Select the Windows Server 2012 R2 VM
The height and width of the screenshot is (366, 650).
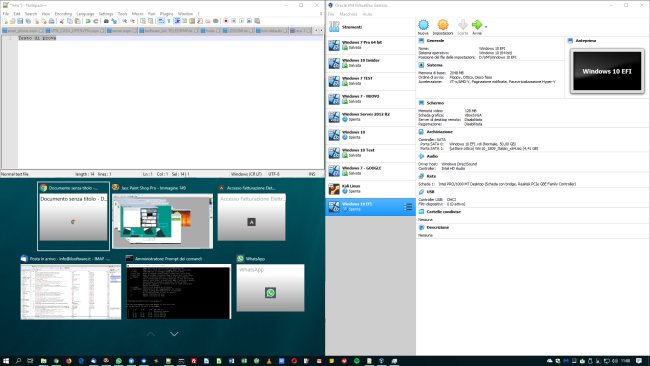point(371,116)
